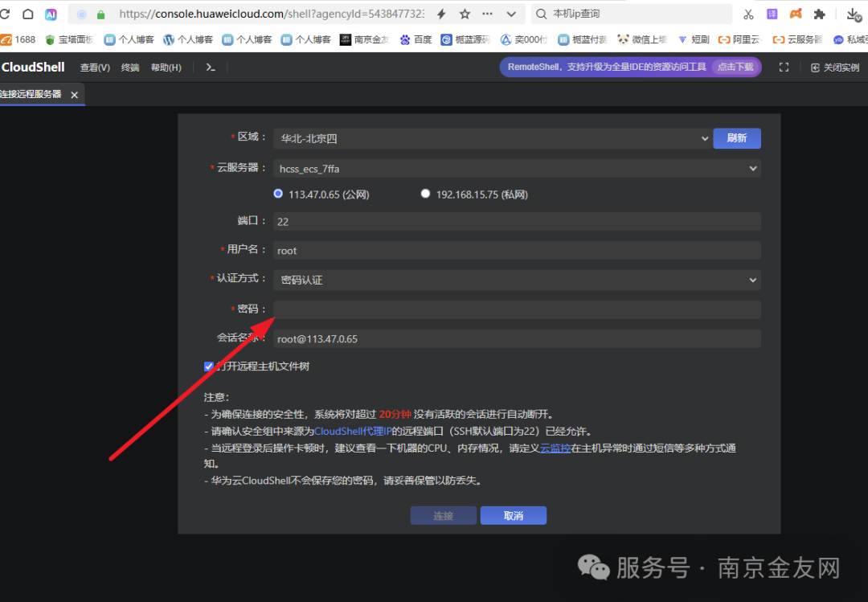Expand the 认证方式 dropdown
The image size is (868, 602).
517,280
